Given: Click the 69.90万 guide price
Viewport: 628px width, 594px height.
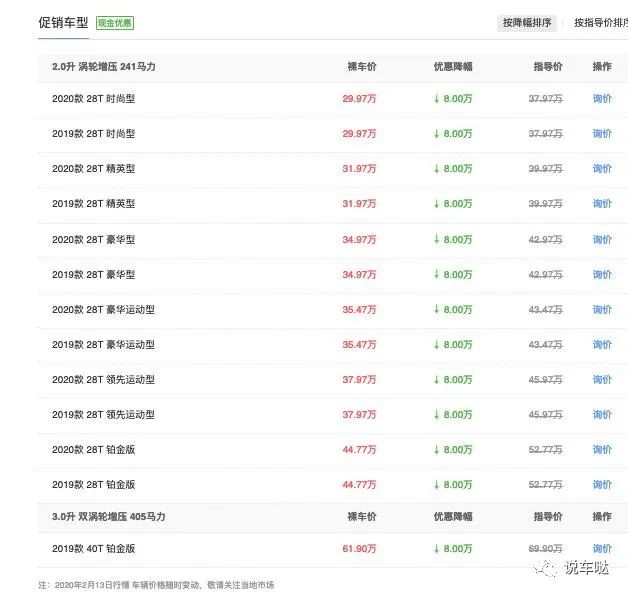Looking at the screenshot, I should [545, 549].
